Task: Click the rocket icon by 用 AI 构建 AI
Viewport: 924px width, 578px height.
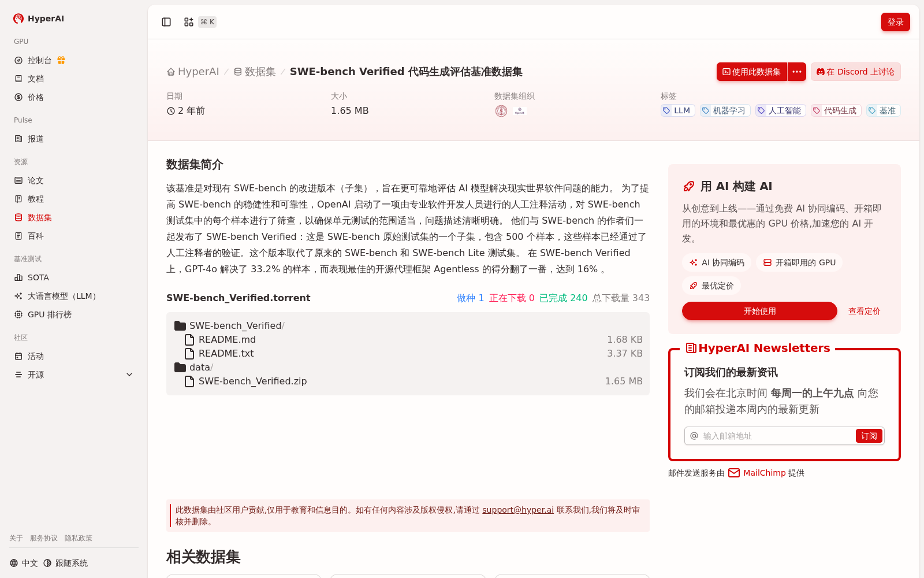Action: pyautogui.click(x=689, y=186)
